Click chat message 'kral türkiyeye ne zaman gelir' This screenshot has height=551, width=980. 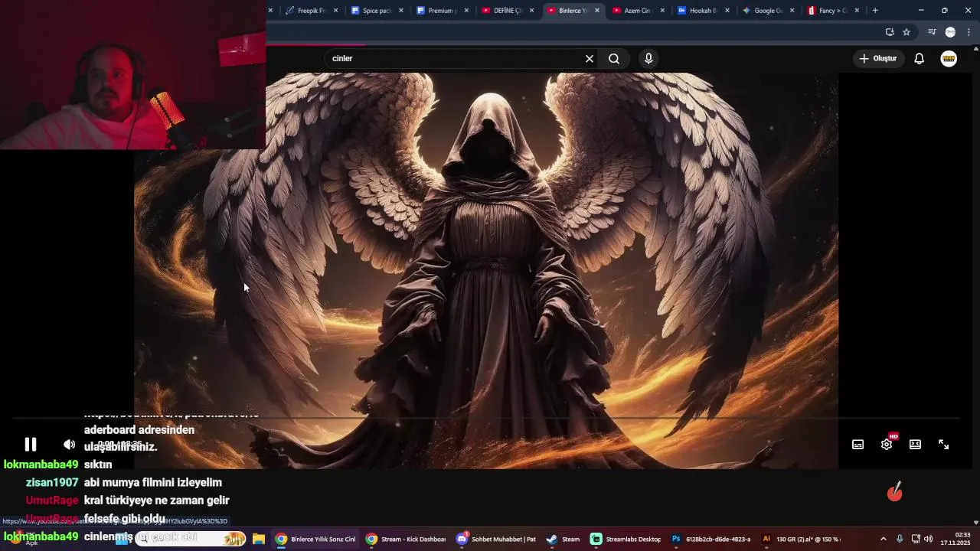pyautogui.click(x=157, y=500)
